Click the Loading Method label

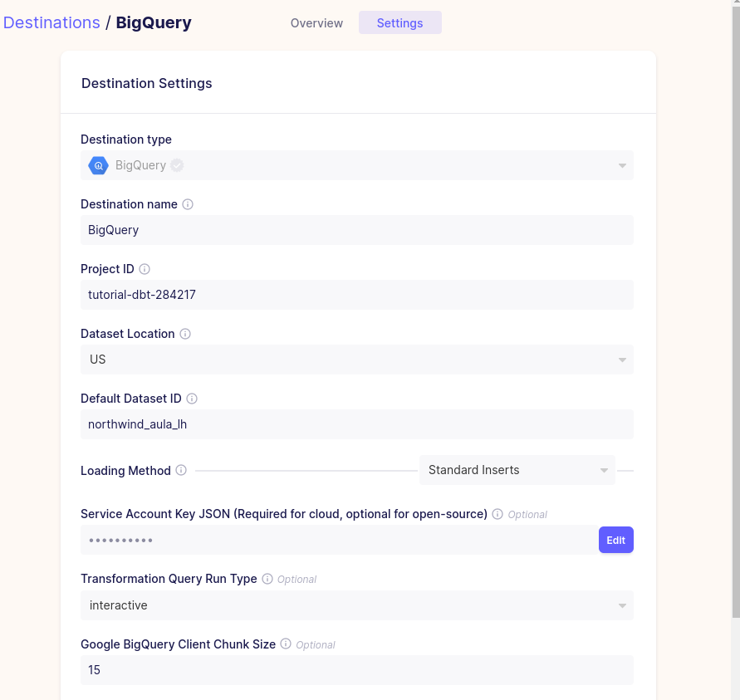point(125,471)
